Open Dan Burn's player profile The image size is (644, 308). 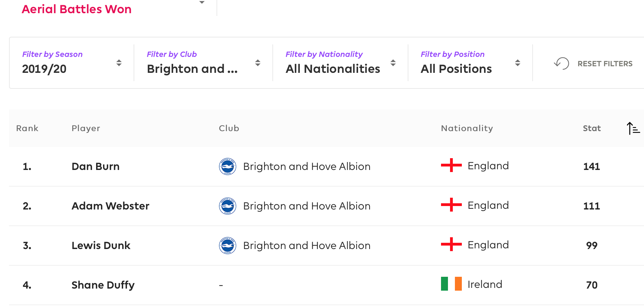pos(95,166)
